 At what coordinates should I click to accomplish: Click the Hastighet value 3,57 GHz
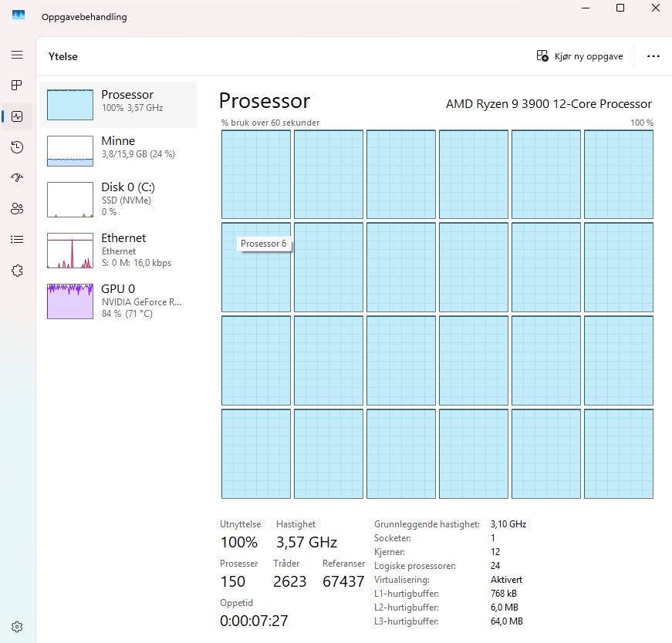click(306, 542)
